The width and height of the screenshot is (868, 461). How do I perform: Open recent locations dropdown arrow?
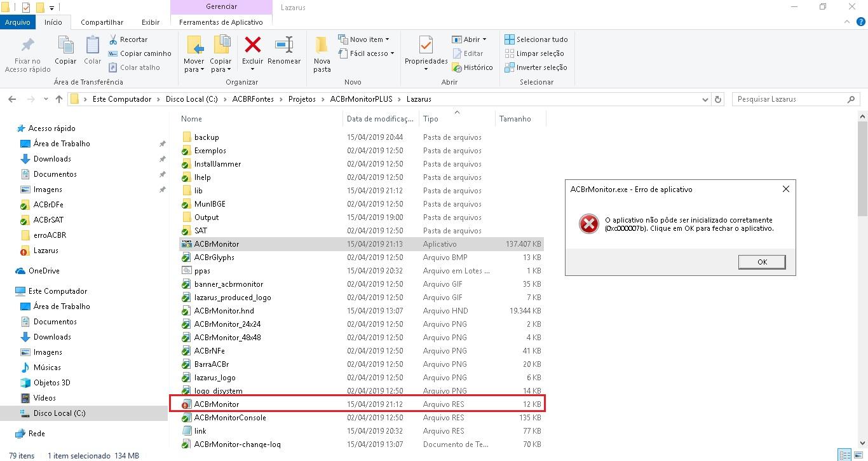(x=46, y=99)
